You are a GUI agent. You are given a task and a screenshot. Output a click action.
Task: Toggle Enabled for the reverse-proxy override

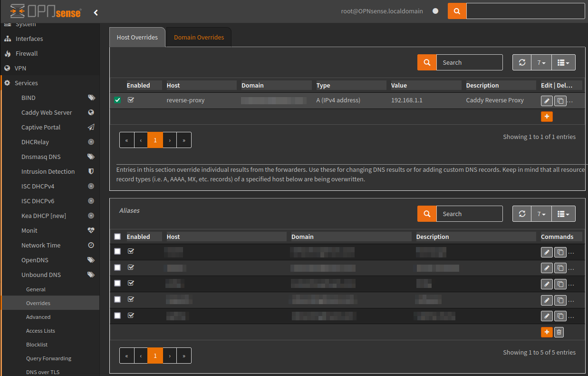pos(131,100)
